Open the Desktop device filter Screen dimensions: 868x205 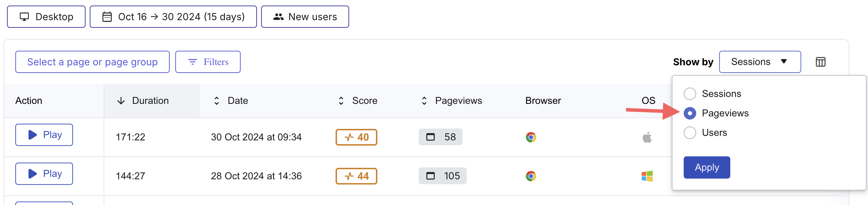(46, 17)
